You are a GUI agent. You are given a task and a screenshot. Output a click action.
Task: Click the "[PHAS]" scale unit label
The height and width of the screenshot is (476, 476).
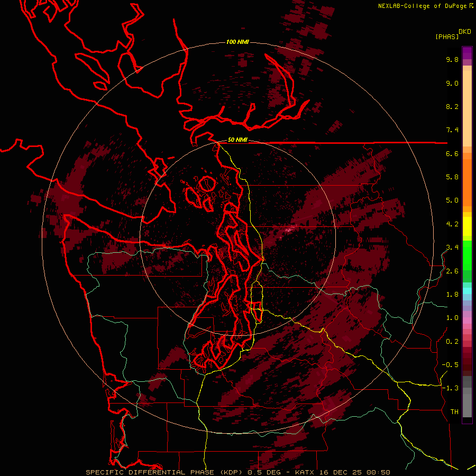coord(447,36)
